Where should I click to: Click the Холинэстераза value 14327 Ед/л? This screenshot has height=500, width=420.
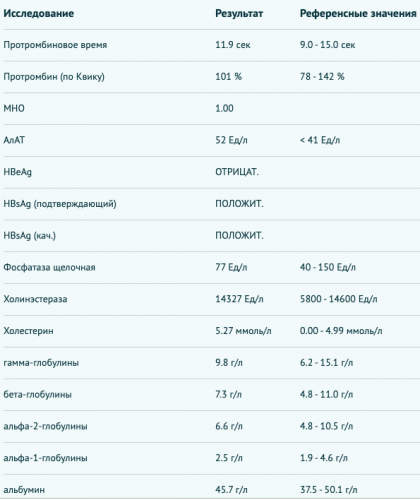coord(239,299)
